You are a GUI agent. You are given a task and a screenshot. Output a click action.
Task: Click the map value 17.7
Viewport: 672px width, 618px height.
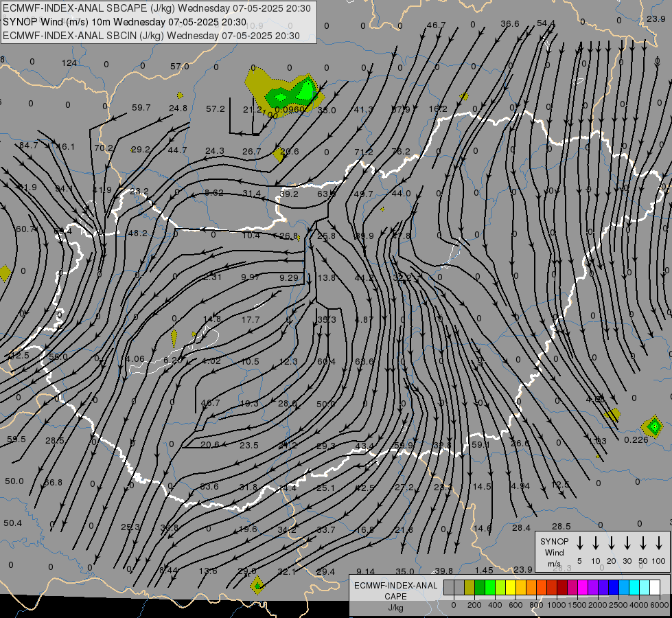251,320
